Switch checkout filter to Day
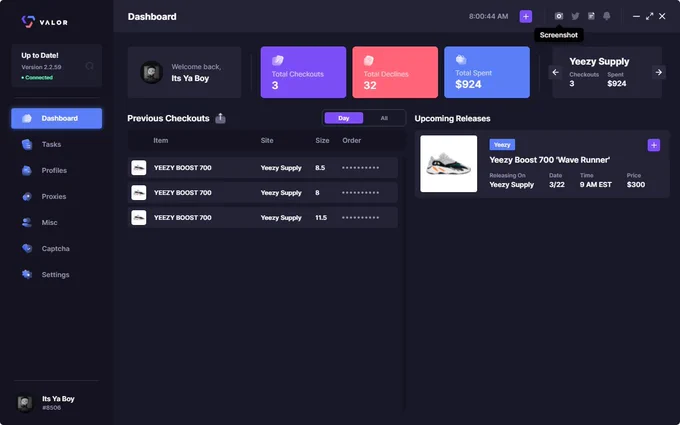The width and height of the screenshot is (680, 425). [343, 118]
